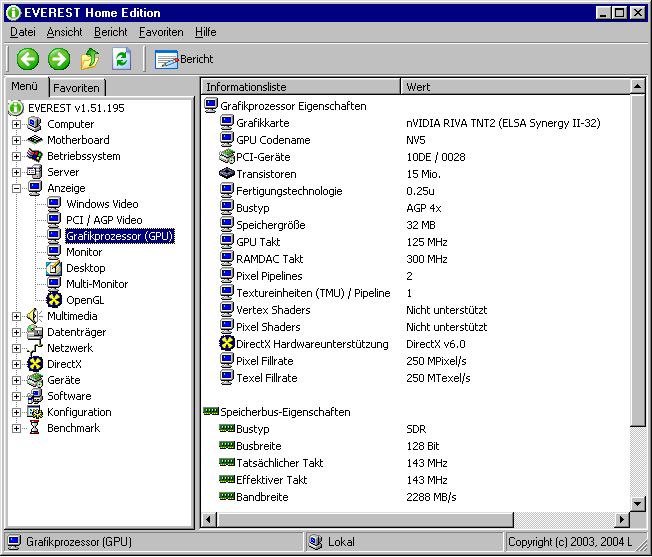Click Speicherbus-Eigenschaften memory icon
The width and height of the screenshot is (652, 557).
point(211,412)
